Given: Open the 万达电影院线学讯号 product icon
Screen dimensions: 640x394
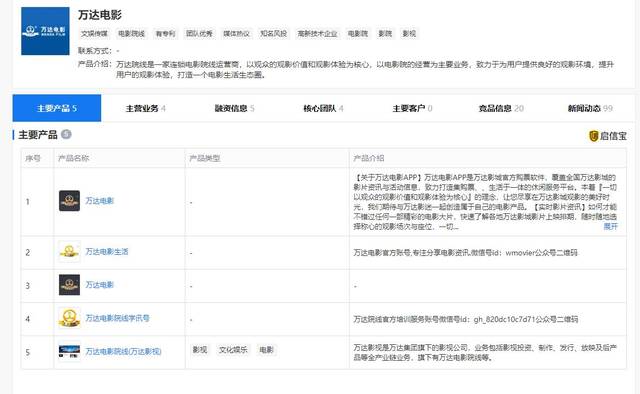Looking at the screenshot, I should (x=69, y=318).
